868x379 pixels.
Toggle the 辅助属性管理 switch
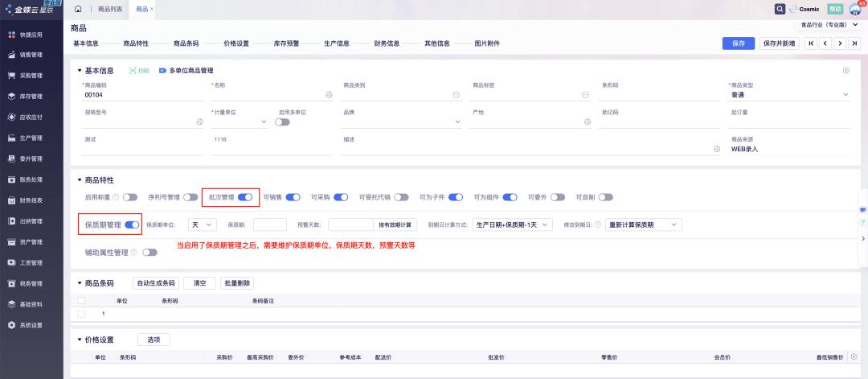(150, 252)
